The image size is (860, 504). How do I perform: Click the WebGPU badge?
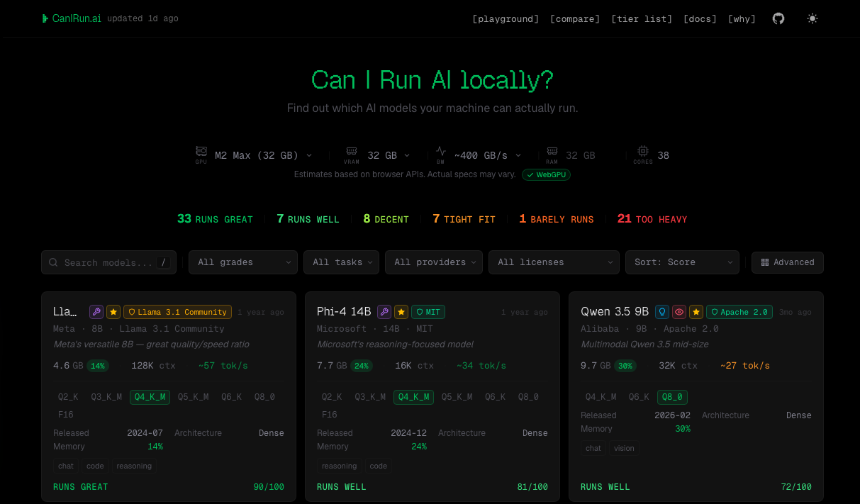547,174
